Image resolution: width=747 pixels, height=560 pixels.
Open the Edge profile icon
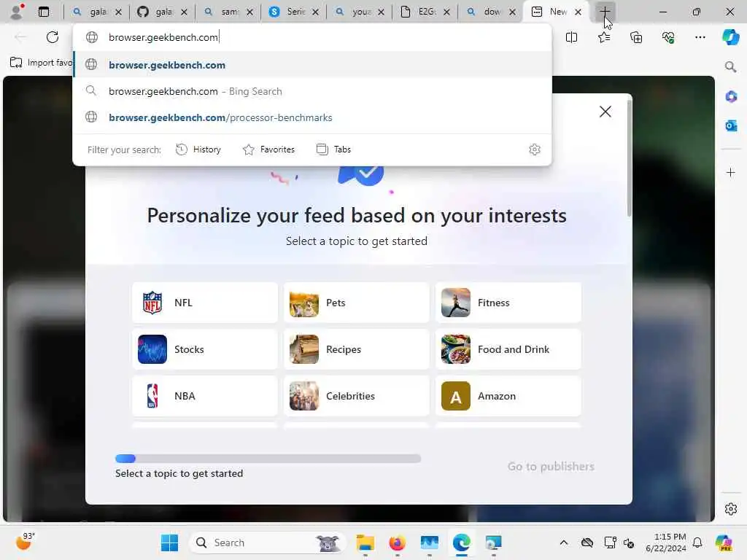pyautogui.click(x=17, y=12)
